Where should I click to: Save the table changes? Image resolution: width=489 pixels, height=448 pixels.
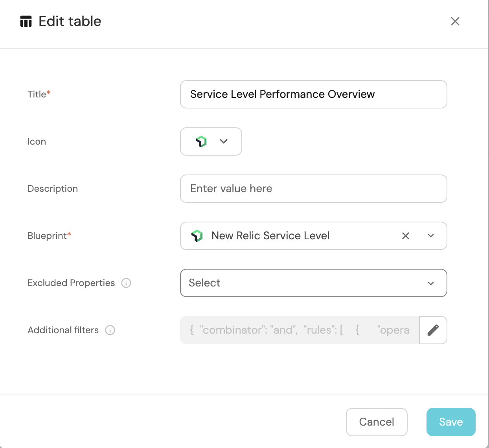(450, 422)
